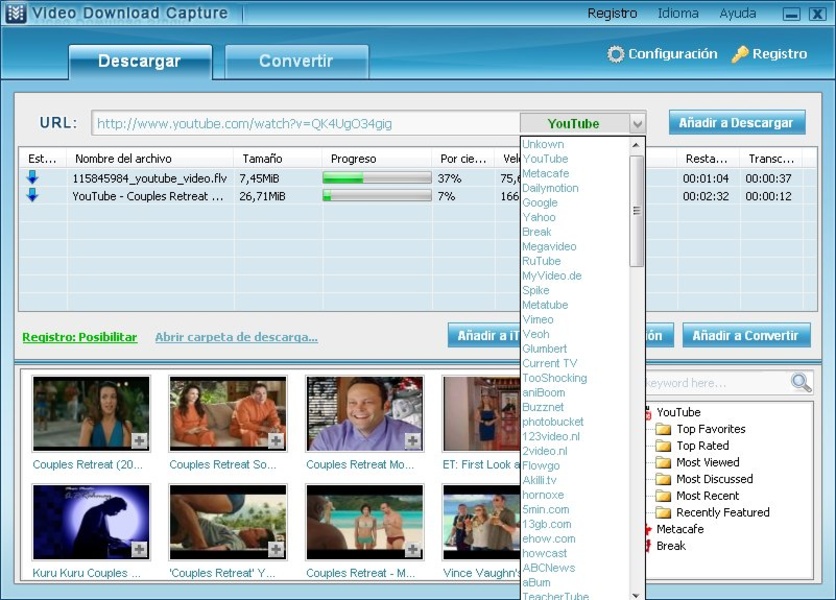Choose Megavideo from site dropdown list
This screenshot has height=600, width=836.
549,246
